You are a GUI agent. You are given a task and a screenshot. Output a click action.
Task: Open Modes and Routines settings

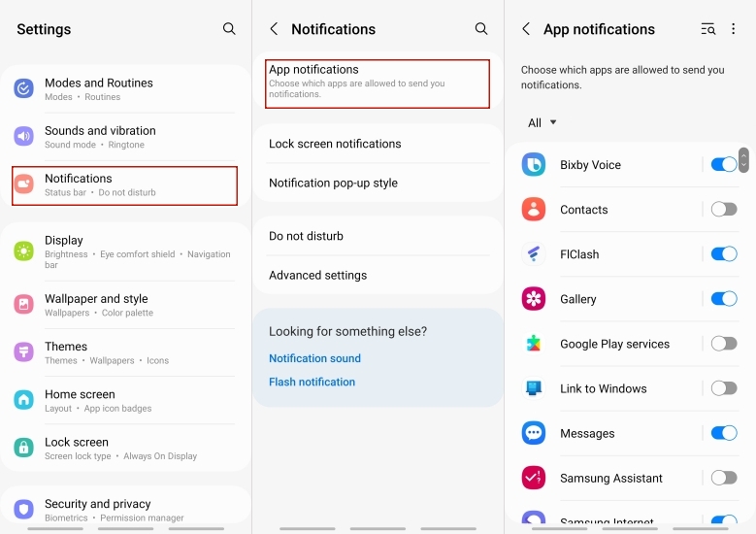click(x=124, y=88)
